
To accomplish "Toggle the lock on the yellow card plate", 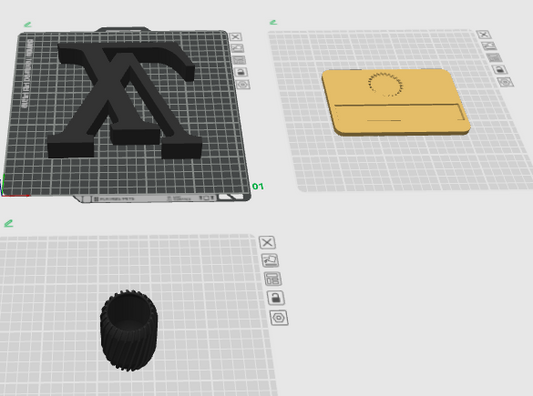I will pyautogui.click(x=500, y=70).
